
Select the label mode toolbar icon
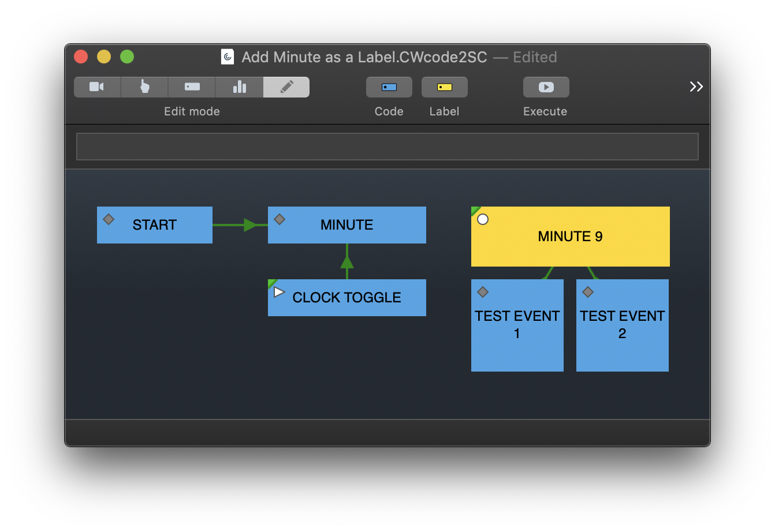pyautogui.click(x=192, y=87)
